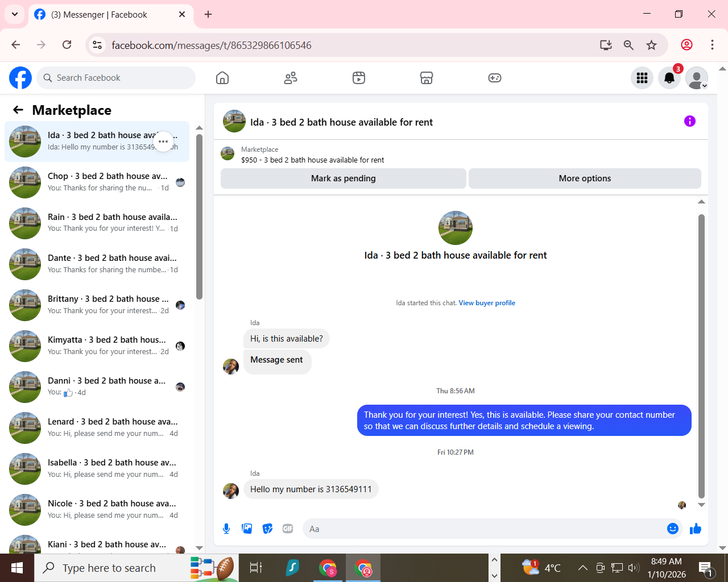This screenshot has height=582, width=728.
Task: Click the chat messages scrollbar
Action: [701, 355]
